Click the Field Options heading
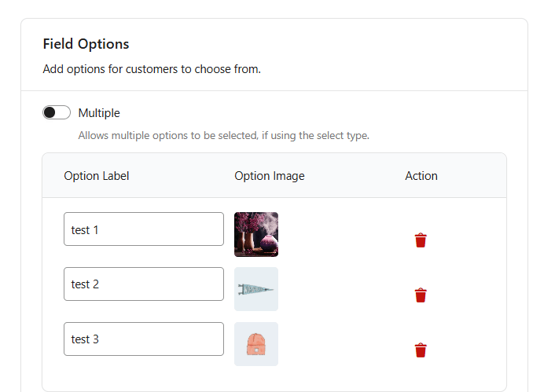This screenshot has height=392, width=540. coord(86,44)
